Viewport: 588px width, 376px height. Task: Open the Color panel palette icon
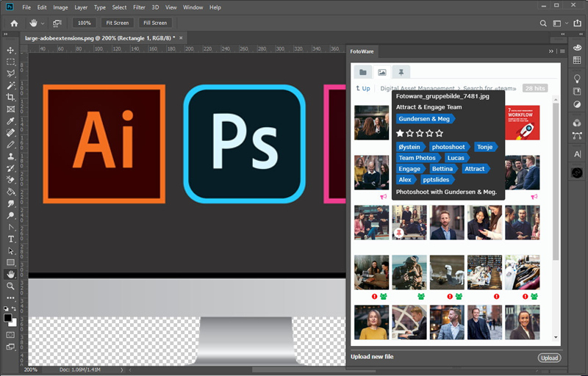[577, 48]
